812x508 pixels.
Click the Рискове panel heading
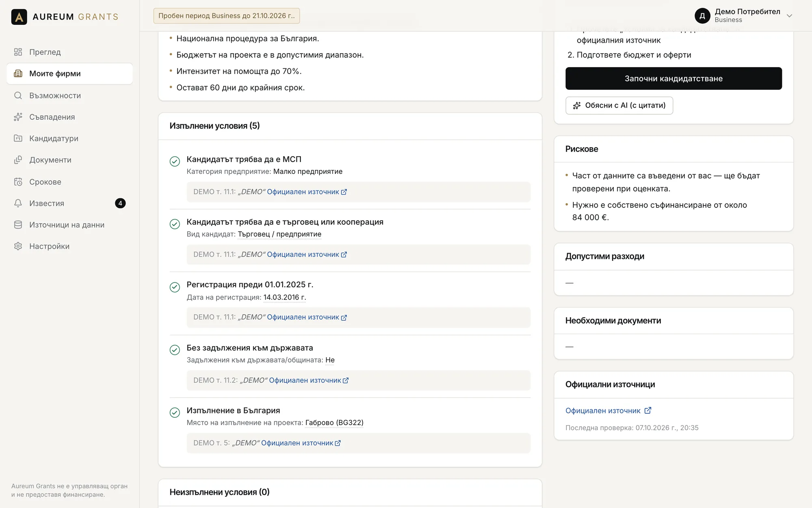(582, 149)
